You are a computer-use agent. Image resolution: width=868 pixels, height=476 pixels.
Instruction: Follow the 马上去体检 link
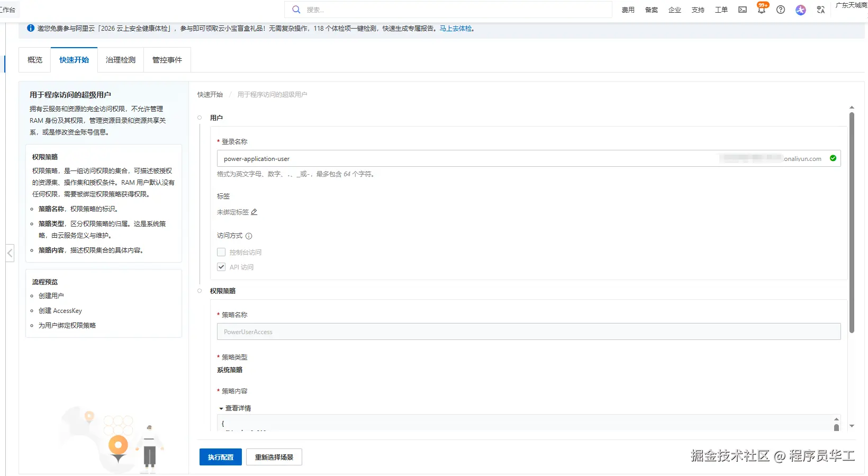click(456, 29)
